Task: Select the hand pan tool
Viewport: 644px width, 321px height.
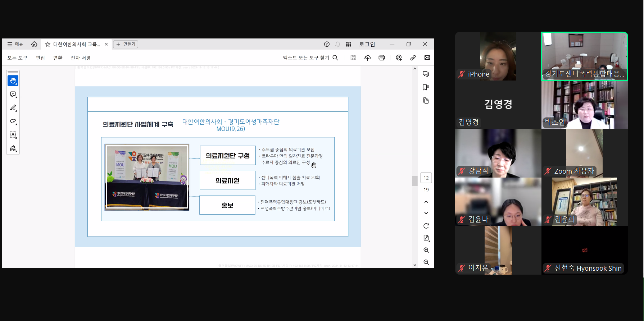Action: coord(13,81)
